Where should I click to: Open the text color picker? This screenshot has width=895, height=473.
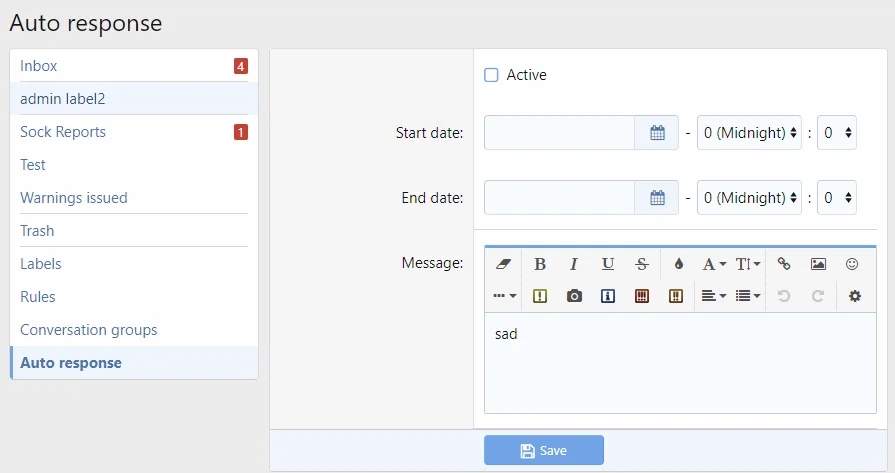pos(678,264)
